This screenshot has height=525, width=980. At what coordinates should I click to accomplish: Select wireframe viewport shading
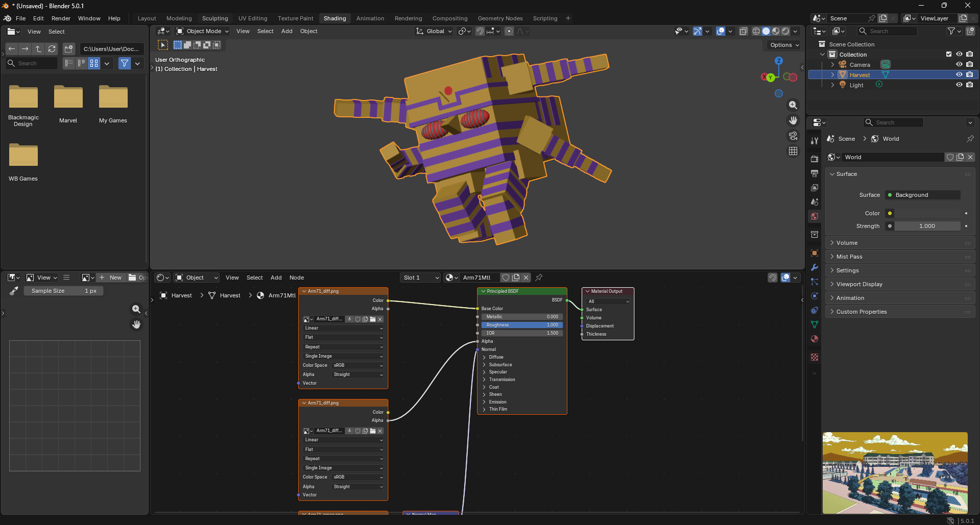pyautogui.click(x=756, y=31)
